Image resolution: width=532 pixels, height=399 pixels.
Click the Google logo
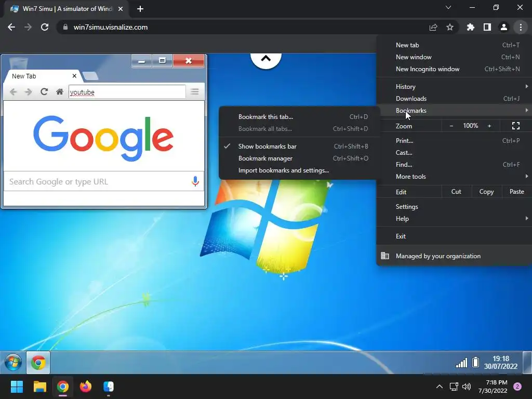pos(103,138)
